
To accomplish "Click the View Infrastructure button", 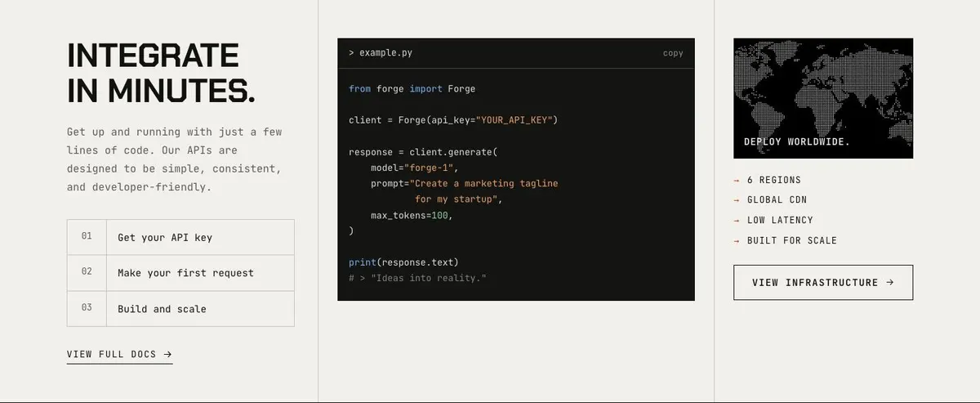I will point(823,282).
